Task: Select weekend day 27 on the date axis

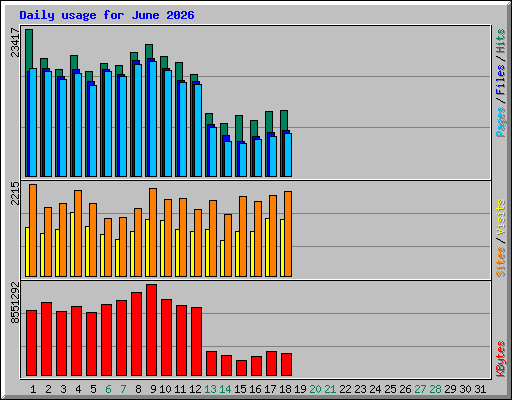Action: point(420,389)
